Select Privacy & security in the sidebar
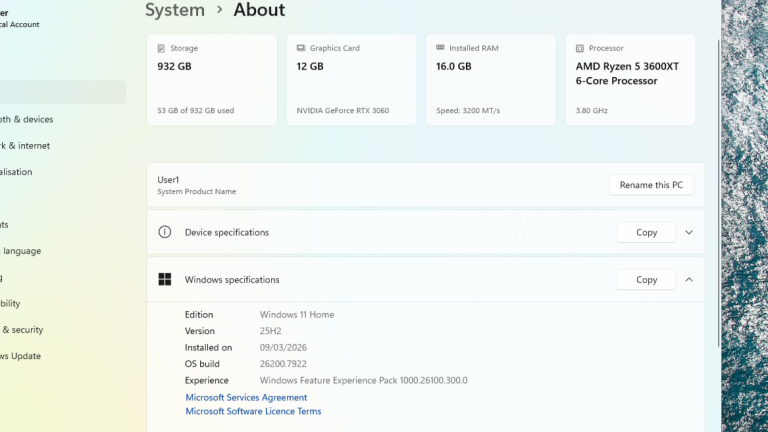This screenshot has width=768, height=432. (x=21, y=330)
